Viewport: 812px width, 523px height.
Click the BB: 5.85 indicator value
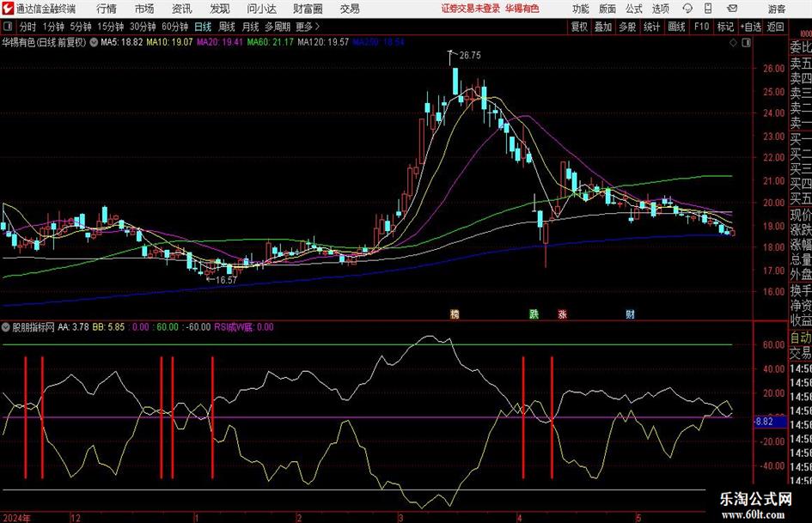pos(108,327)
